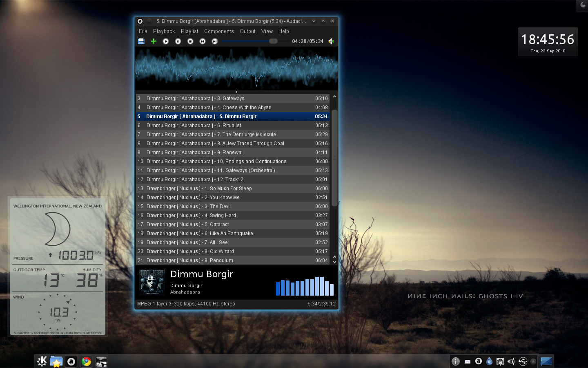Screen dimensions: 588x368
Task: Launch Audacious from the panel launcher
Action: coord(71,361)
